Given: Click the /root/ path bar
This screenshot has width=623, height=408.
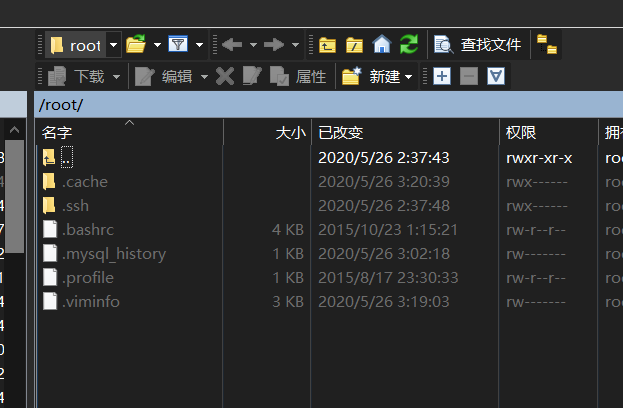Looking at the screenshot, I should pyautogui.click(x=329, y=105).
